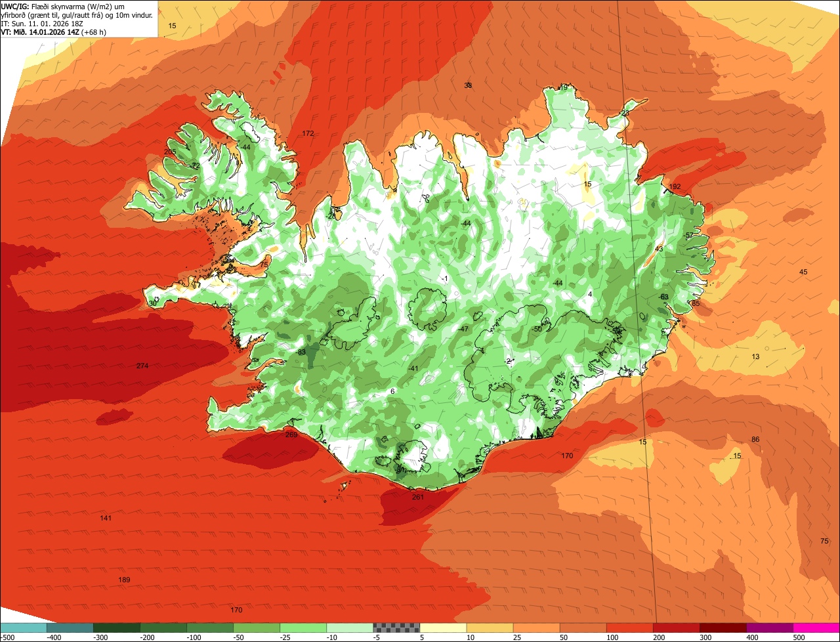Screen dimensions: 840x642
Task: Click the heat flux value 189 on the map
Action: [124, 580]
